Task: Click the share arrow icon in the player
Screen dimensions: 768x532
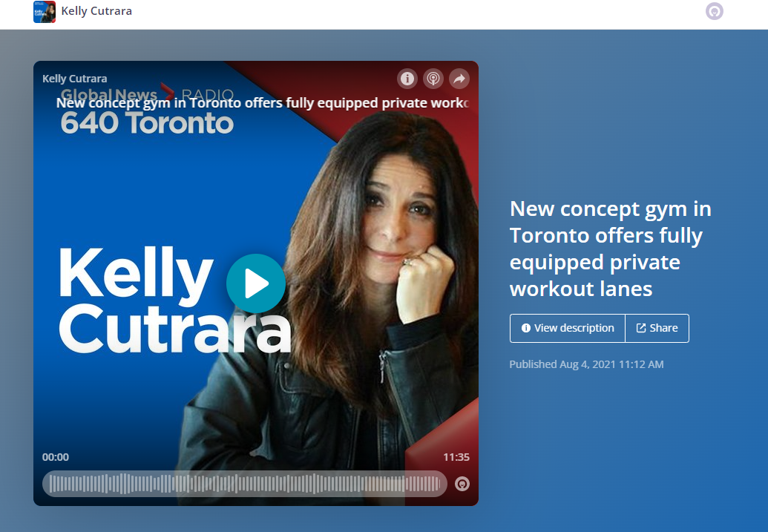Action: pyautogui.click(x=459, y=79)
